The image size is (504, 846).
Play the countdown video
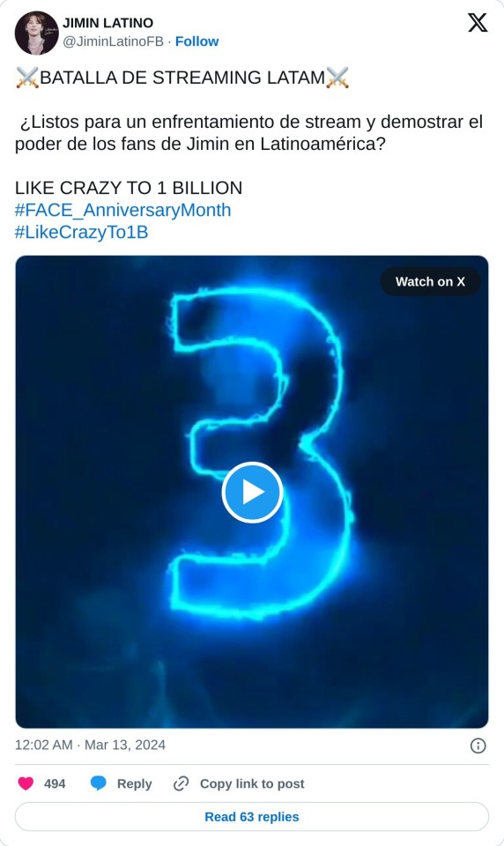(x=252, y=492)
